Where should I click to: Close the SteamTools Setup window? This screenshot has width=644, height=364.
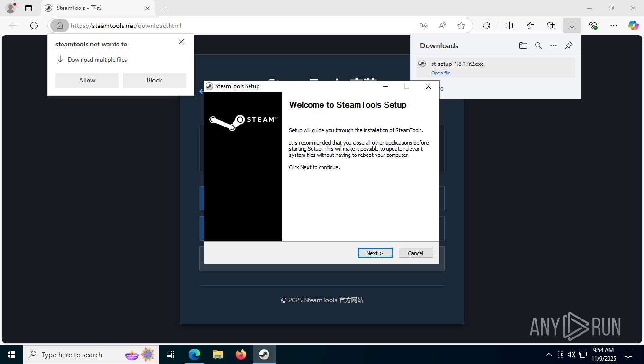click(x=429, y=86)
